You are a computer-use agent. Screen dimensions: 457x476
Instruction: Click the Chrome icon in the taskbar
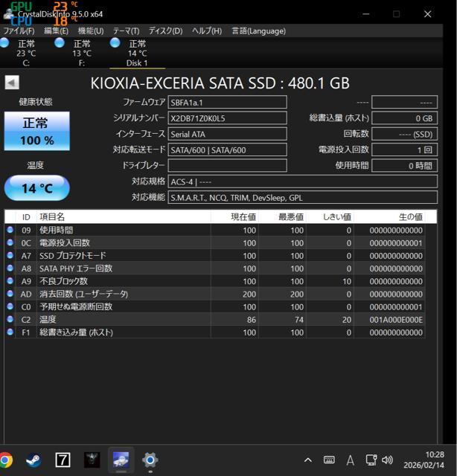(5, 460)
